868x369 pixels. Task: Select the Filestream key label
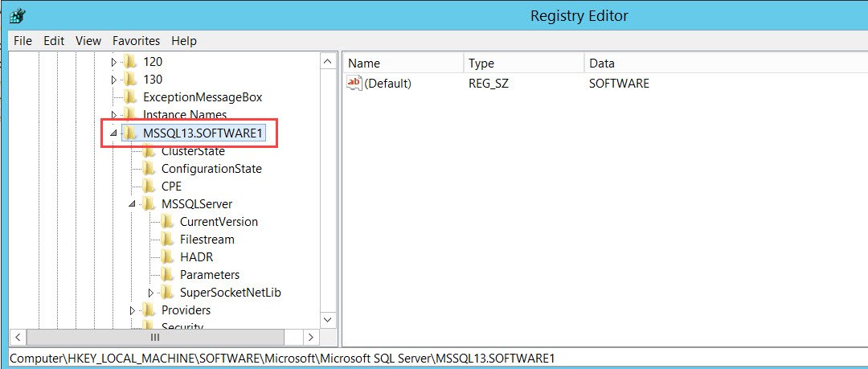coord(207,240)
